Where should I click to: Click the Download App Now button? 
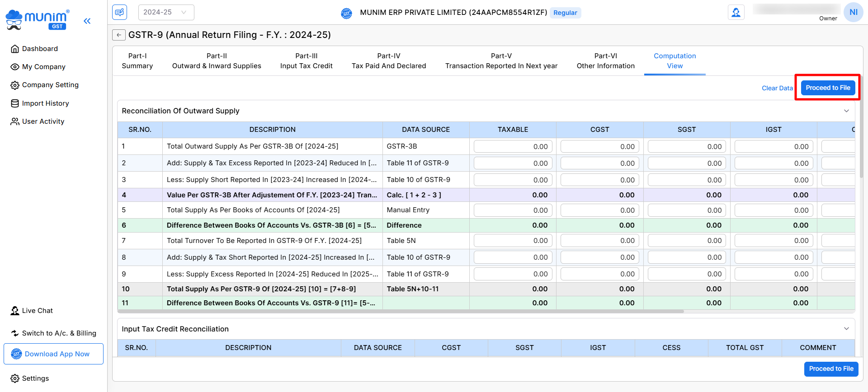[x=53, y=354]
